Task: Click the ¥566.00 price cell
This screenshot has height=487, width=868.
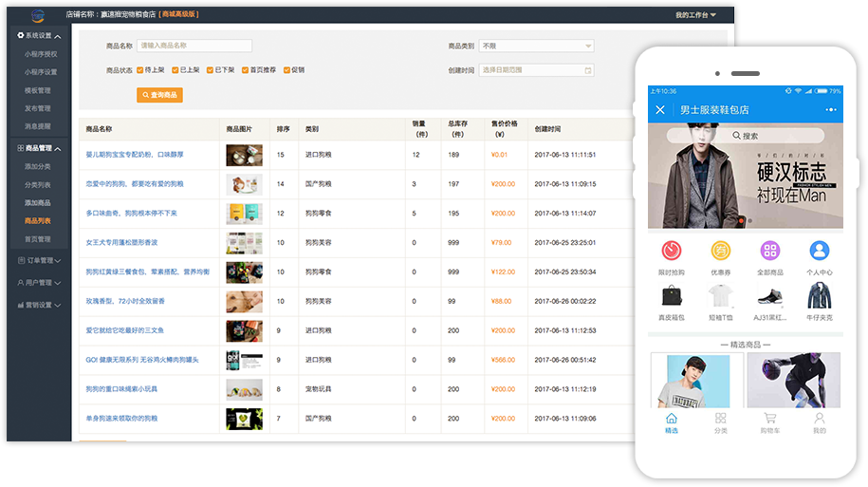Action: (503, 360)
